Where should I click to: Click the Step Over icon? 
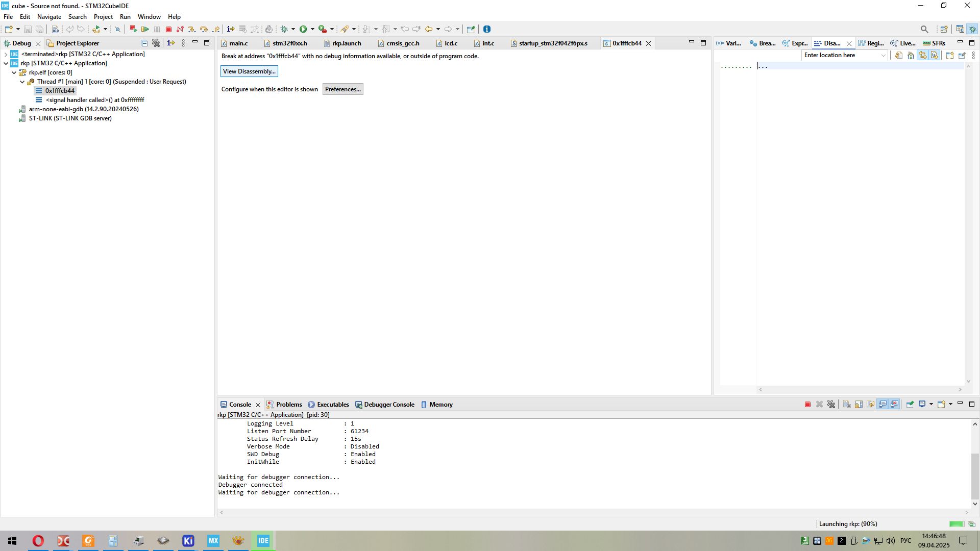pyautogui.click(x=204, y=29)
